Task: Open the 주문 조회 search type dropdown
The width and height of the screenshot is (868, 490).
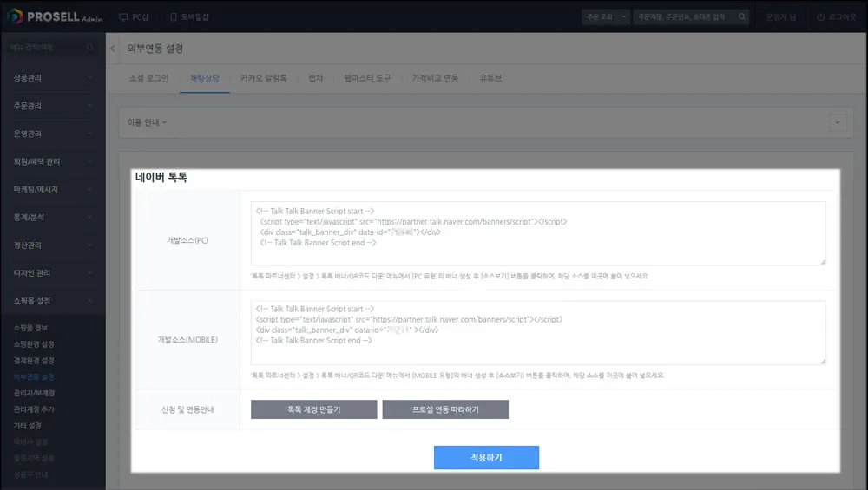Action: (x=606, y=17)
